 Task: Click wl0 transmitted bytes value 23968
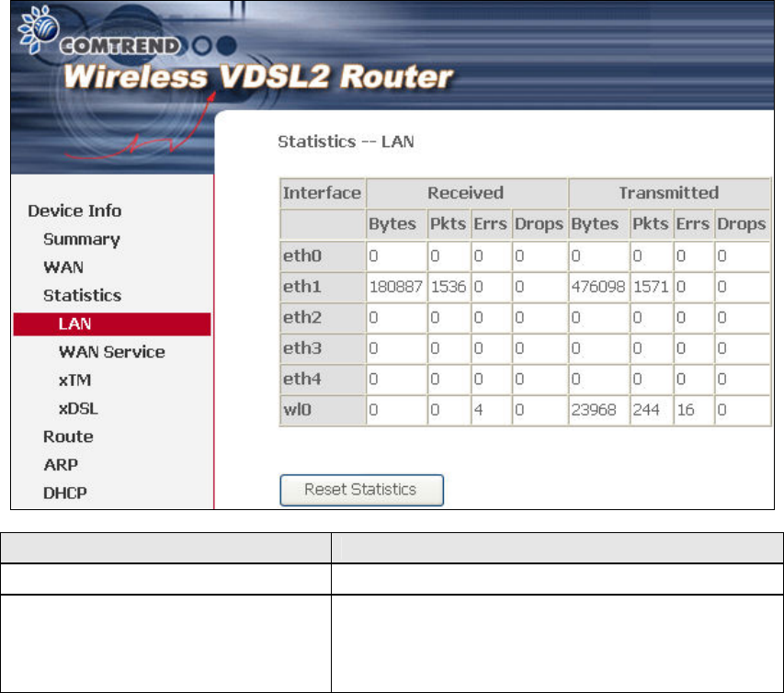pos(594,410)
